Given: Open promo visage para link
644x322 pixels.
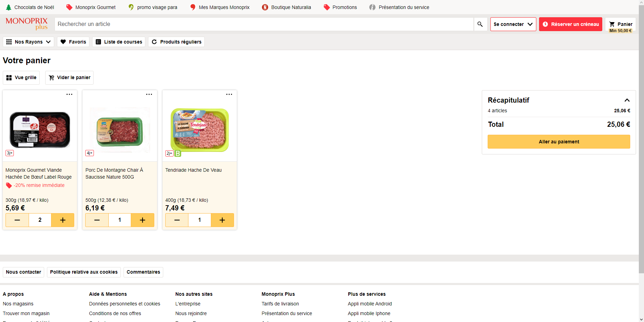Looking at the screenshot, I should [153, 7].
